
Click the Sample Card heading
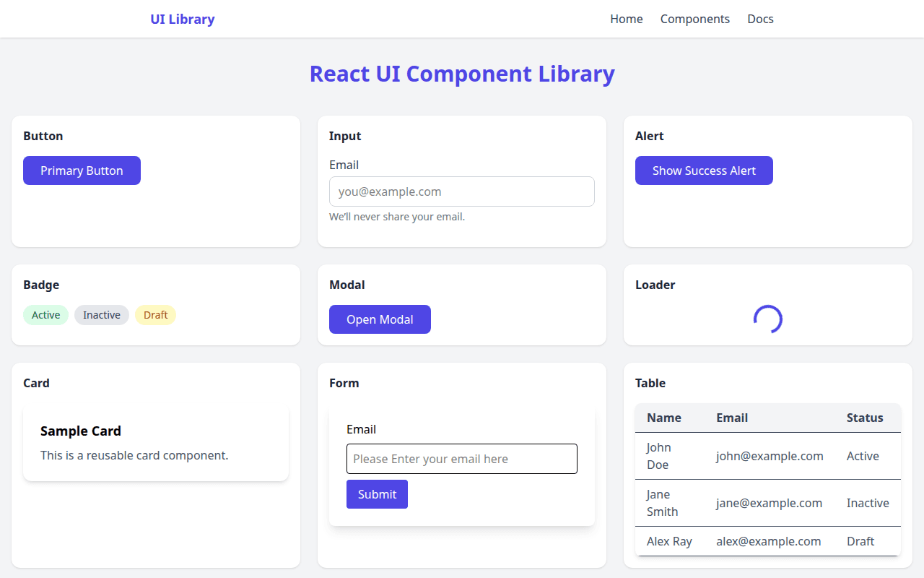[81, 431]
